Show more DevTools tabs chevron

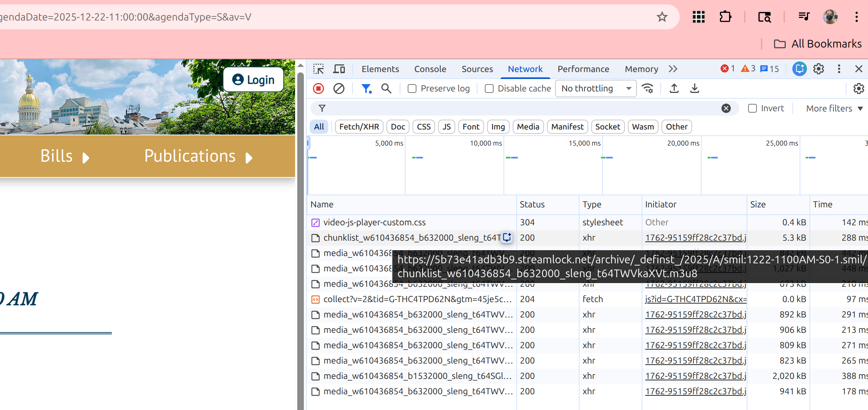tap(673, 69)
